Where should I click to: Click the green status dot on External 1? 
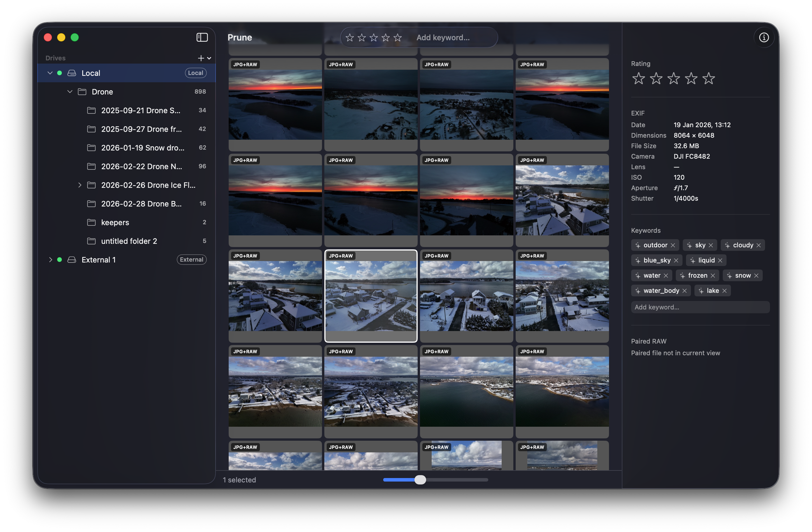click(x=60, y=260)
